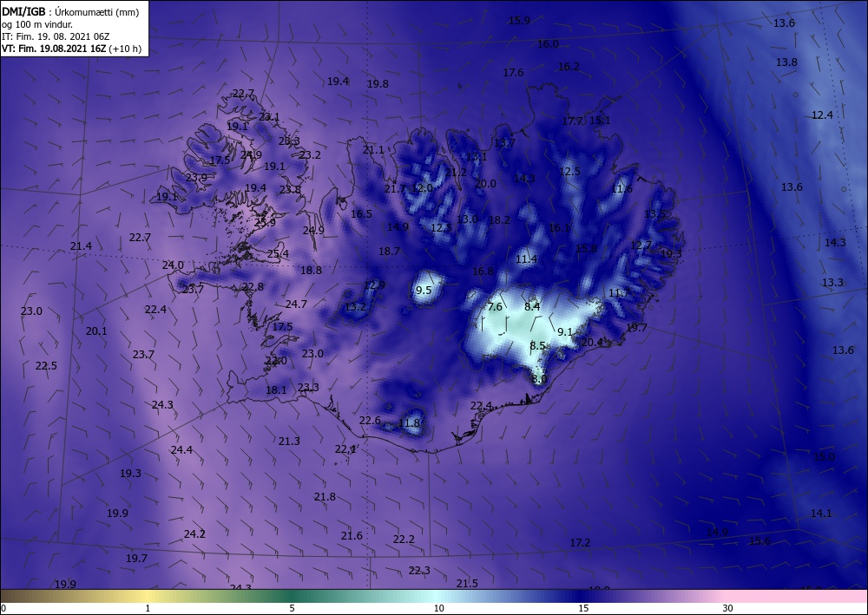Click the '30' label on the color scale
The height and width of the screenshot is (615, 868).
point(728,608)
